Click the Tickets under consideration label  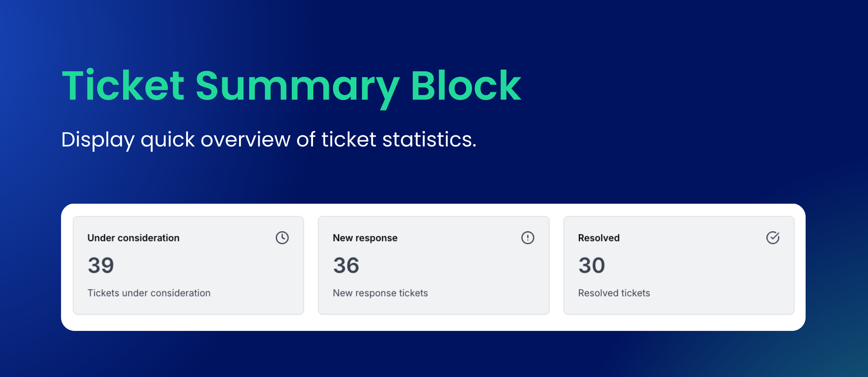149,293
